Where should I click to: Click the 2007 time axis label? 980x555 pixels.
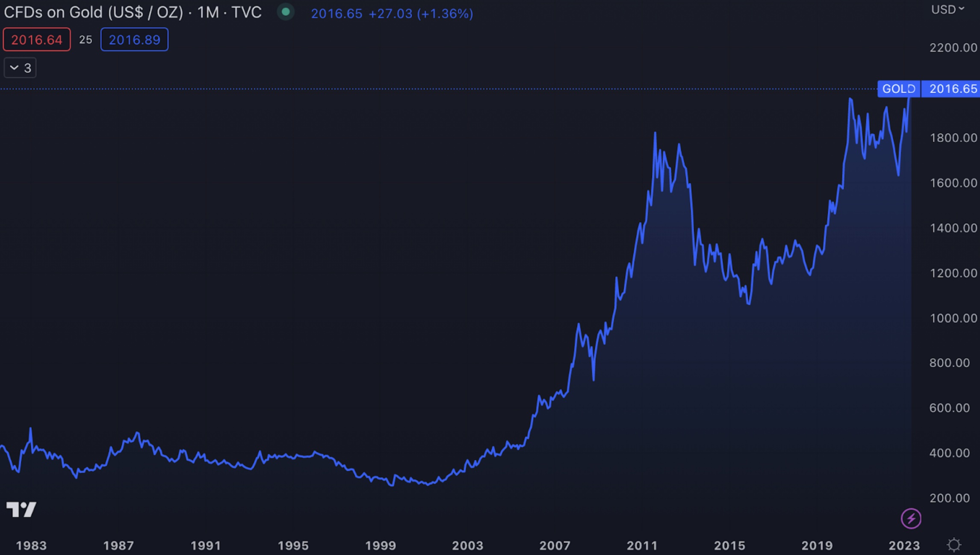coord(555,546)
